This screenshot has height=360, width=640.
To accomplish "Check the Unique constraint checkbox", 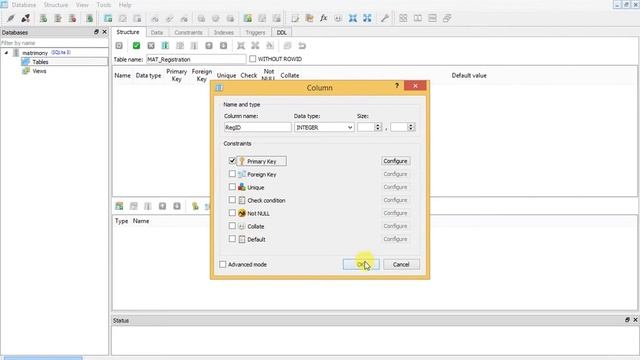I will pyautogui.click(x=232, y=187).
